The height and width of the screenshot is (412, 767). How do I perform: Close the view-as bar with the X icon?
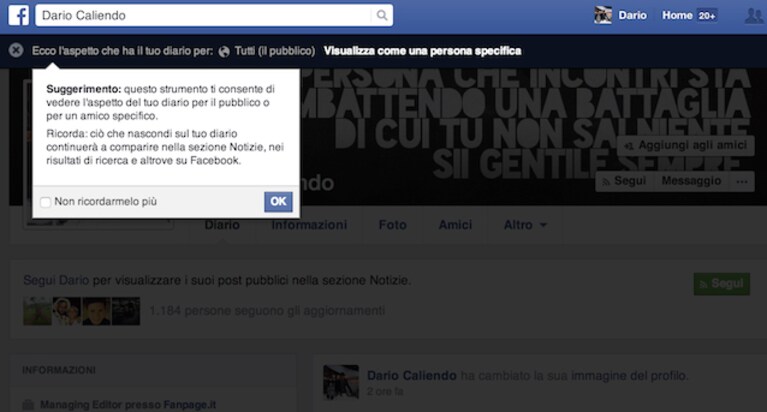tap(16, 50)
